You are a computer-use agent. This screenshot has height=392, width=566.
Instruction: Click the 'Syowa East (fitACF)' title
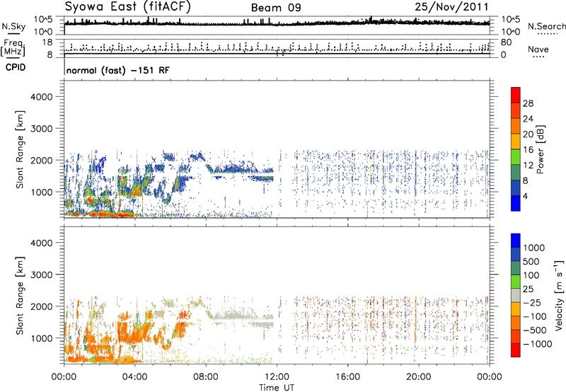128,7
